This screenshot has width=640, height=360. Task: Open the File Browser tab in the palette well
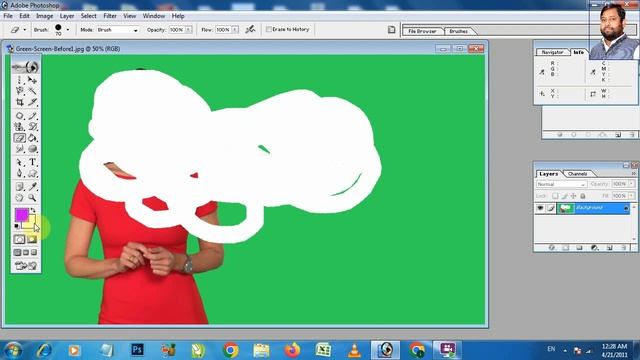422,31
